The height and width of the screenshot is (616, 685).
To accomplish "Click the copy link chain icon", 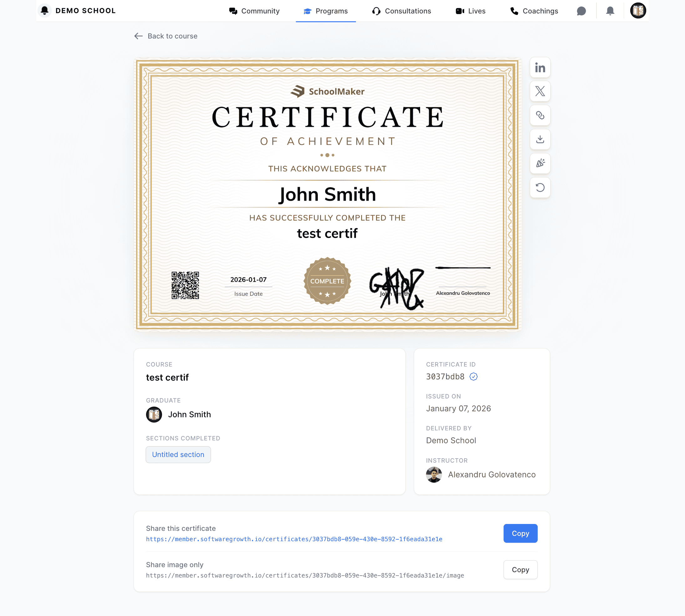I will click(540, 115).
